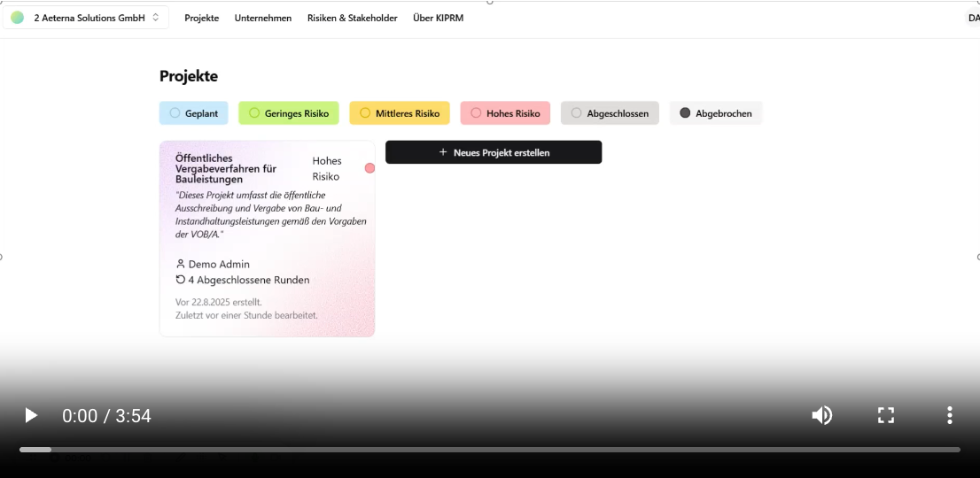Click the green company logo icon
Viewport: 980px width, 478px height.
(18, 18)
